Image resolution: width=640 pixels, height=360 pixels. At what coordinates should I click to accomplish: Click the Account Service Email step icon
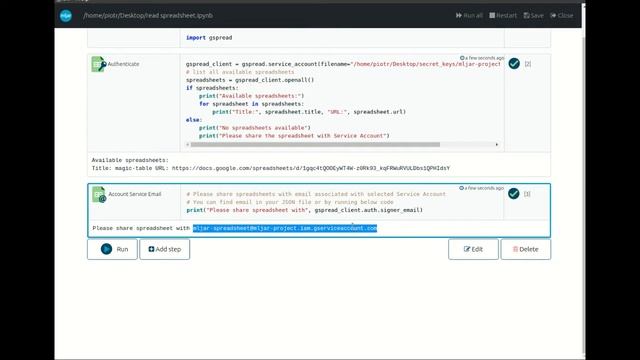[x=99, y=194]
